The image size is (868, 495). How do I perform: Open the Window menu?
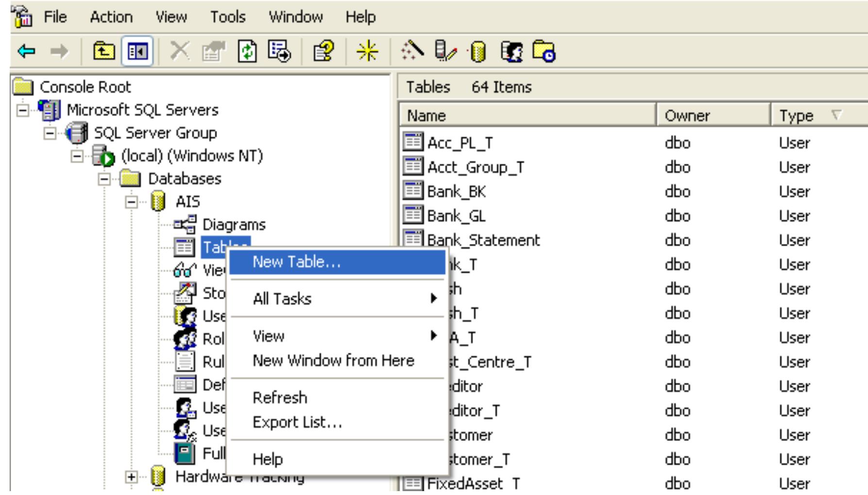[x=296, y=17]
